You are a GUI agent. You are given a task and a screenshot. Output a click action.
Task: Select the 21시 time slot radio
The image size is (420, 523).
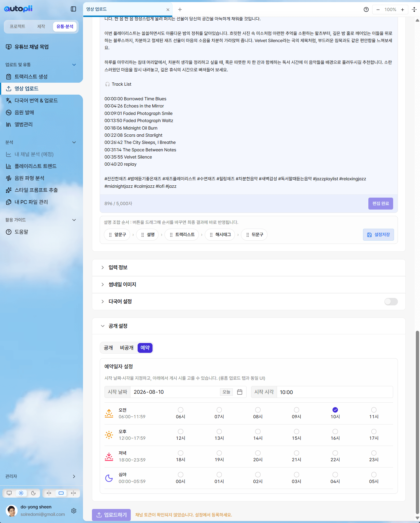pos(296,453)
